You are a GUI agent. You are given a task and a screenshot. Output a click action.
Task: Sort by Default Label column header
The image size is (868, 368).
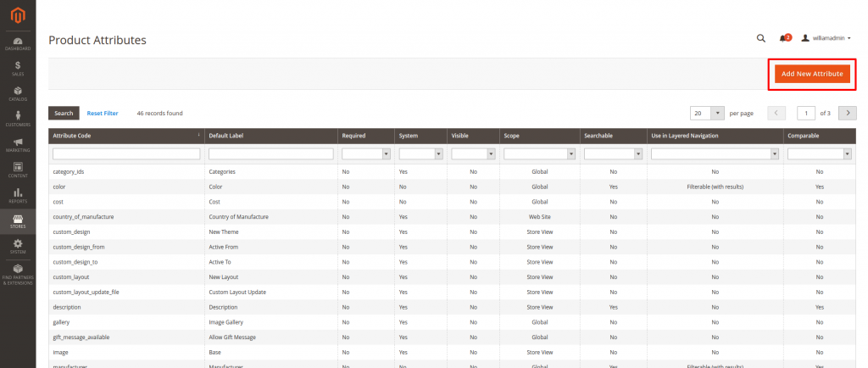[227, 136]
